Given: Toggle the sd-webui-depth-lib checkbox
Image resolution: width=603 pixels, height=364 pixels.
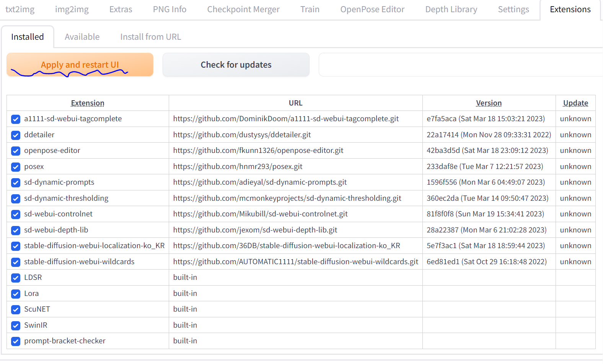Looking at the screenshot, I should click(x=16, y=230).
